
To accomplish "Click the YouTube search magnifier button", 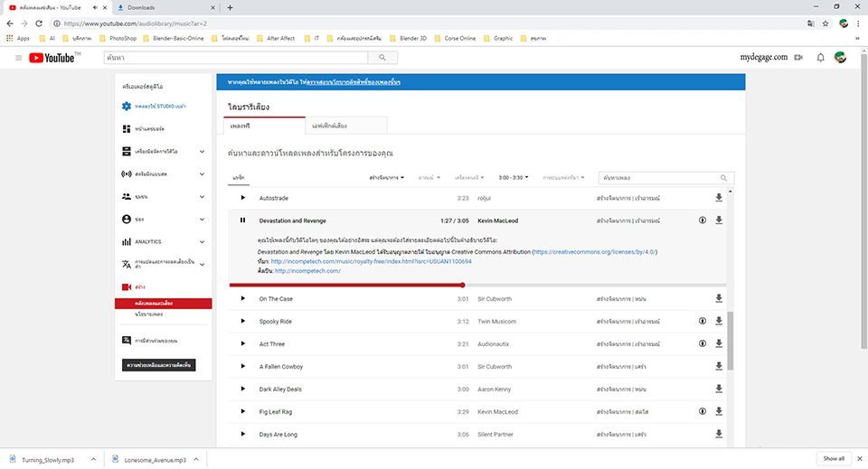I will 382,58.
